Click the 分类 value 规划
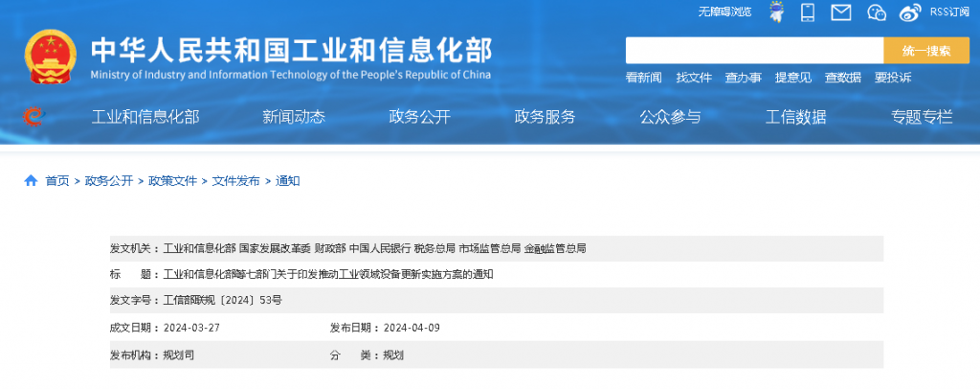This screenshot has height=389, width=980. click(393, 355)
